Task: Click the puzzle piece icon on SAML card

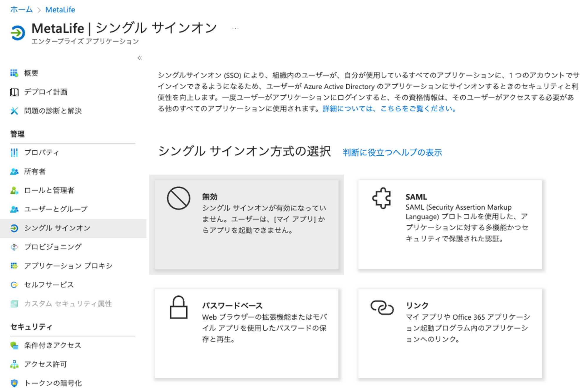Action: click(x=382, y=198)
